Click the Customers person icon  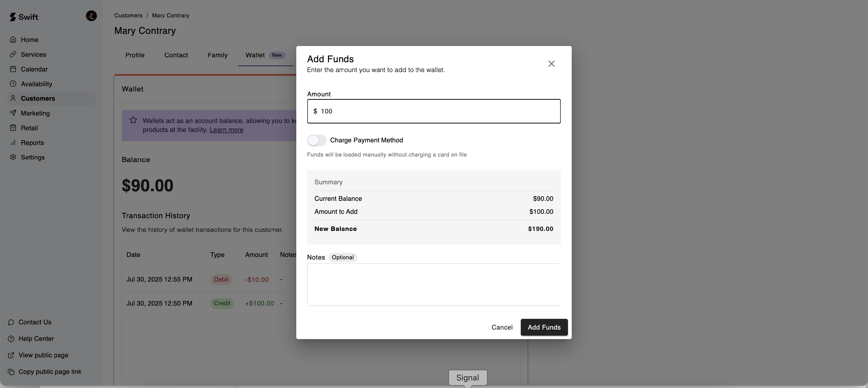pos(13,98)
